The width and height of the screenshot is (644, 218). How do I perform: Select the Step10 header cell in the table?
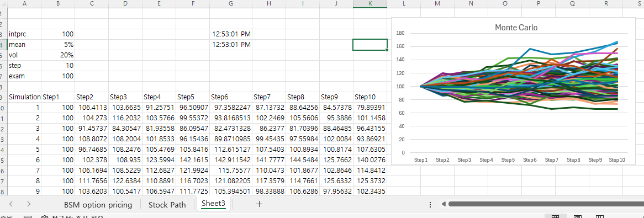pos(369,97)
